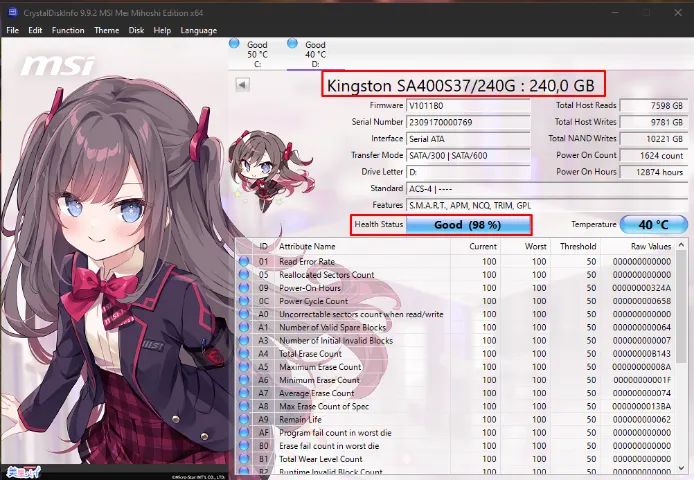The width and height of the screenshot is (694, 480).
Task: Click status icon of Uncorrectable sectors count row
Action: [243, 314]
